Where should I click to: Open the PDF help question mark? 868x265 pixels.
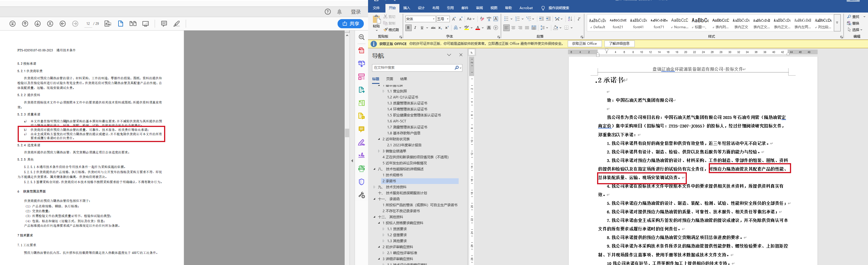328,12
